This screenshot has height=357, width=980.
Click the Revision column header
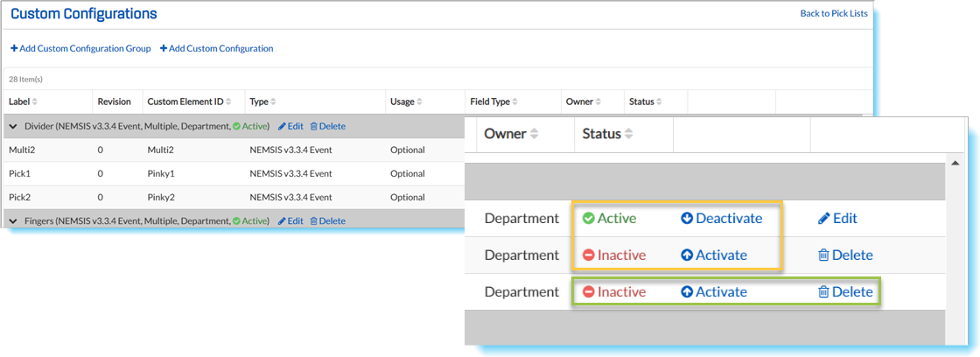115,101
